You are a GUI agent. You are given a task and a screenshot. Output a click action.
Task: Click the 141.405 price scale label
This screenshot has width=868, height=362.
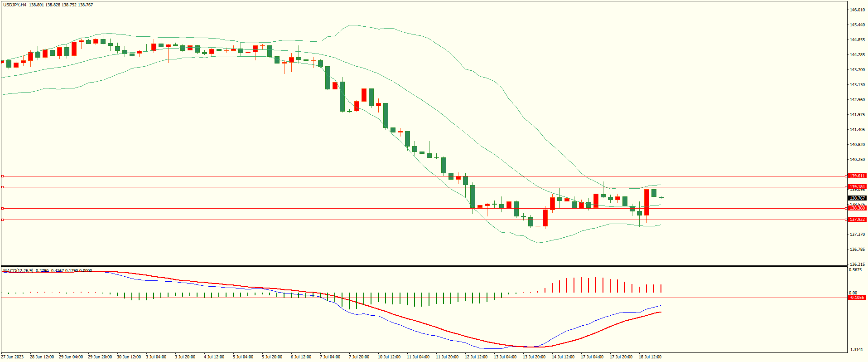(858, 130)
